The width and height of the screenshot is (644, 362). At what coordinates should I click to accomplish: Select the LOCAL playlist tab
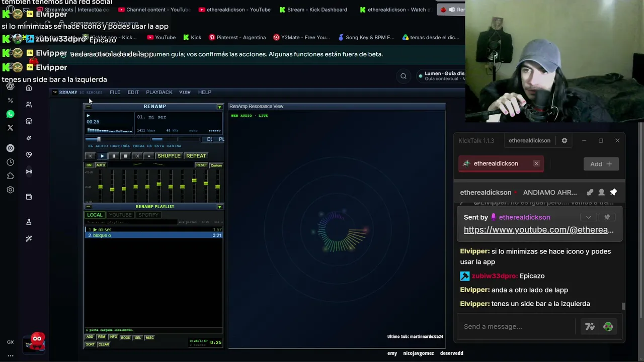pos(95,215)
